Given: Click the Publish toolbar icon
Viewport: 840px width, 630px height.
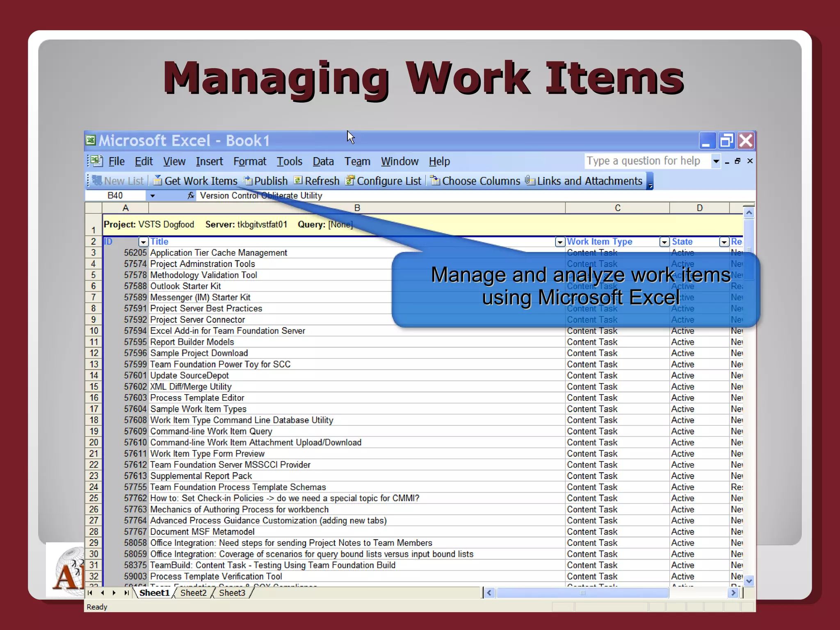Looking at the screenshot, I should [x=248, y=180].
